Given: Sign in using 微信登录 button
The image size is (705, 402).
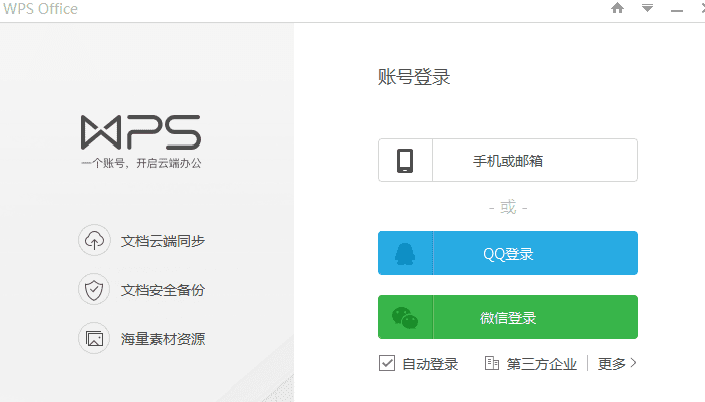Looking at the screenshot, I should click(x=508, y=317).
